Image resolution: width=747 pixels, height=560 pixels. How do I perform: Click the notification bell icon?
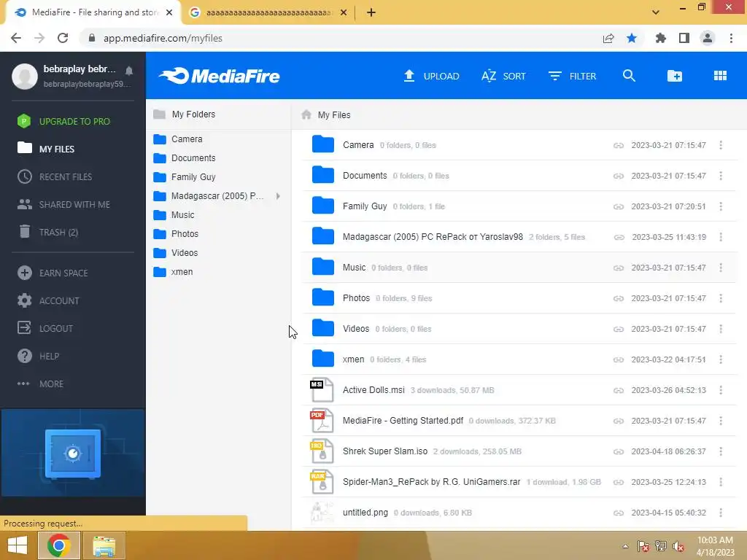coord(128,71)
